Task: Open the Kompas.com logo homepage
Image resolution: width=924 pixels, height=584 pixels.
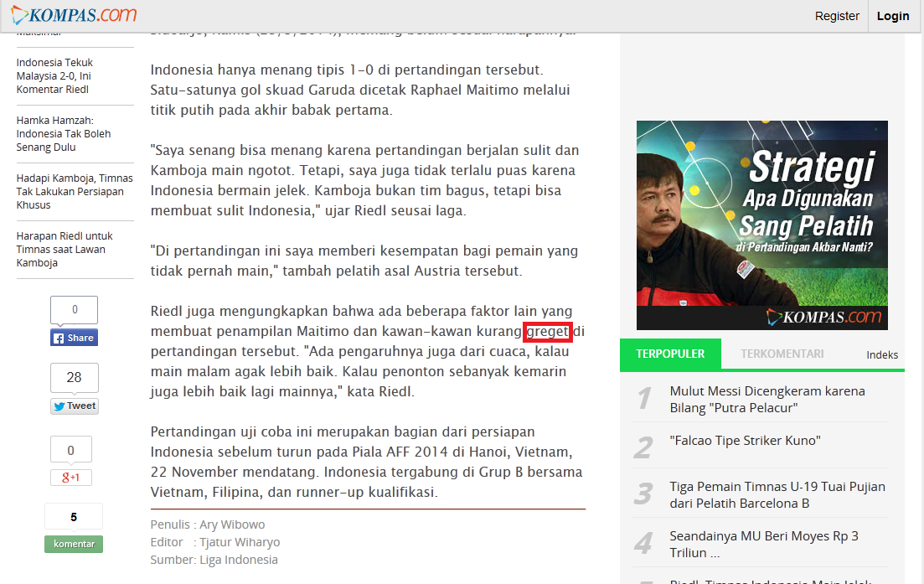Action: click(75, 15)
